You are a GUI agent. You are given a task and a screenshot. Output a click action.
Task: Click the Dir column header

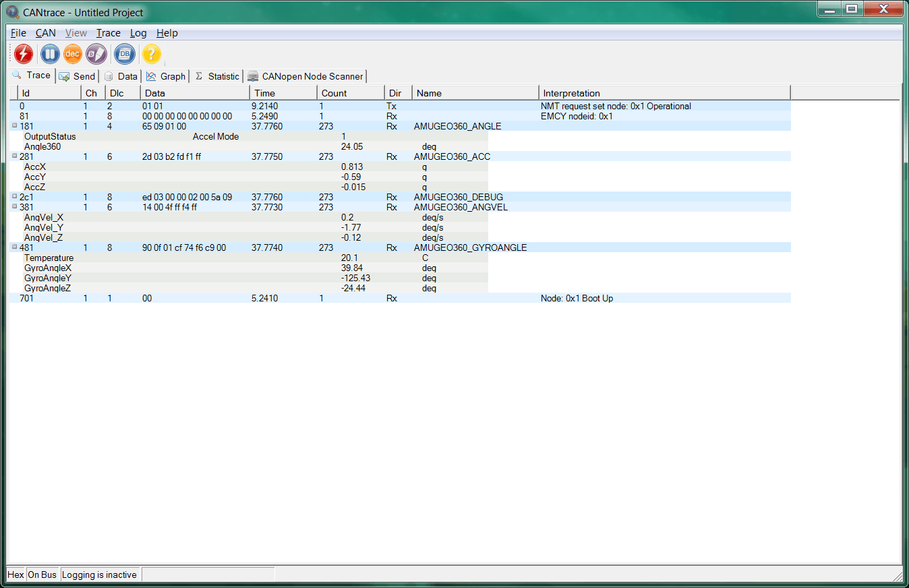398,93
